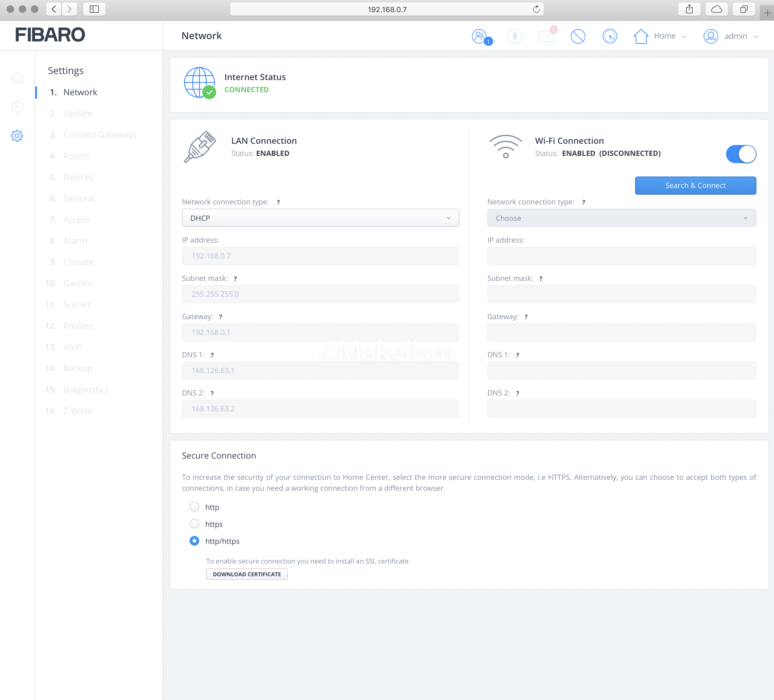Screen dimensions: 774x700
Task: Click the clock icon in header
Action: 609,36
